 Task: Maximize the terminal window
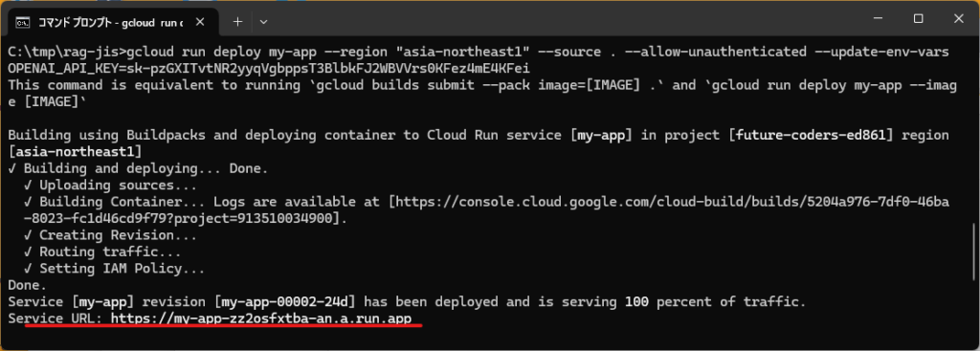click(918, 19)
